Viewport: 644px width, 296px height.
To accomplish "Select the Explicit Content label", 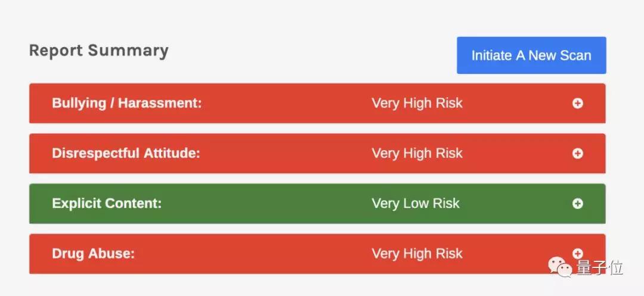I will click(107, 204).
